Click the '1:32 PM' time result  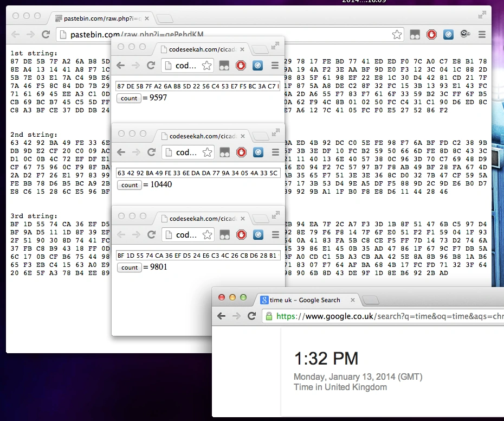(326, 358)
